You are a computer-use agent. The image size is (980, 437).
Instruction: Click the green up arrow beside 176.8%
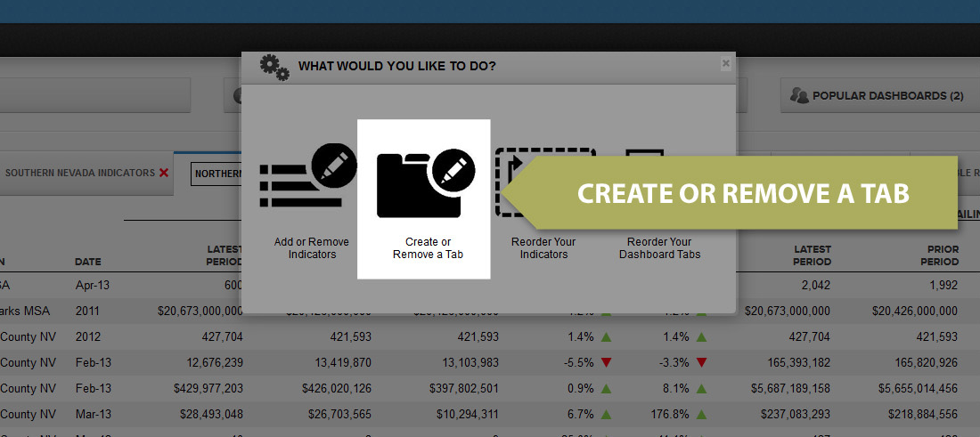coord(701,414)
